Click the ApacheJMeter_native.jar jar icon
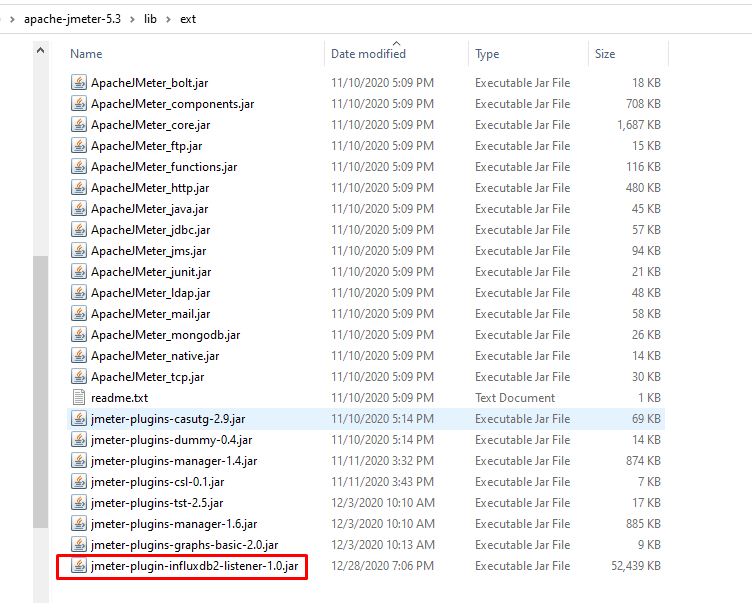 (79, 356)
